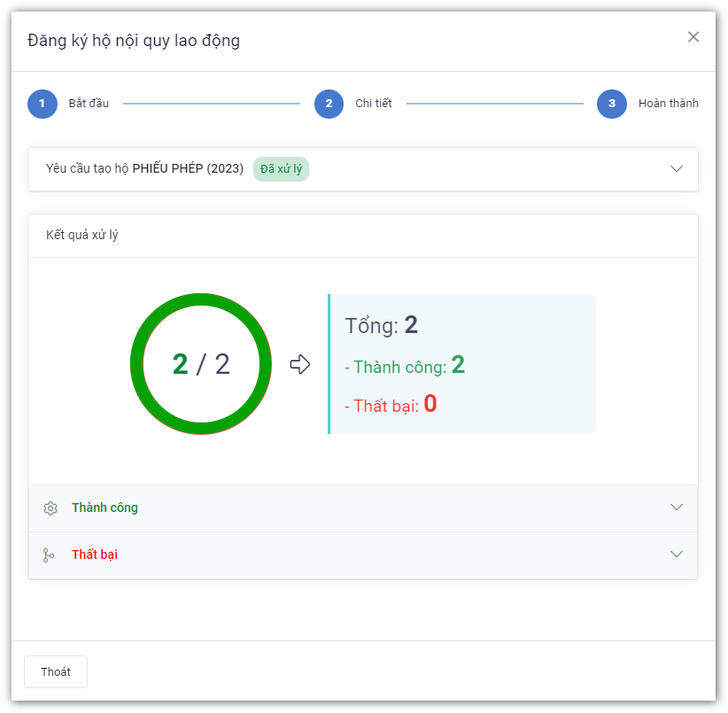This screenshot has height=713, width=728.
Task: Select step 2 circle in the wizard
Action: coord(329,104)
